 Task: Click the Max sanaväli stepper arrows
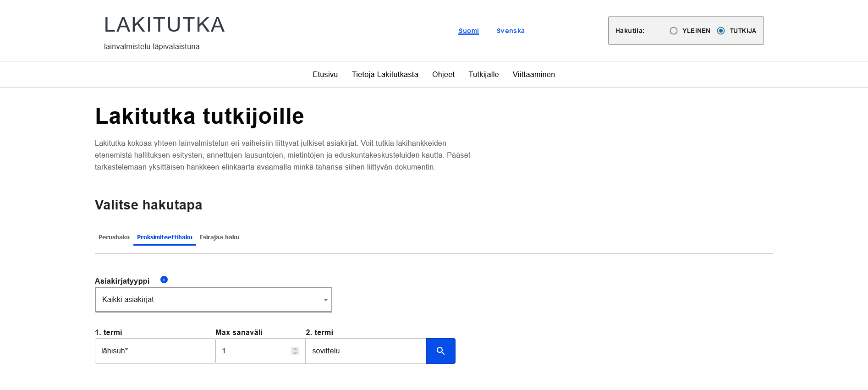pyautogui.click(x=295, y=351)
